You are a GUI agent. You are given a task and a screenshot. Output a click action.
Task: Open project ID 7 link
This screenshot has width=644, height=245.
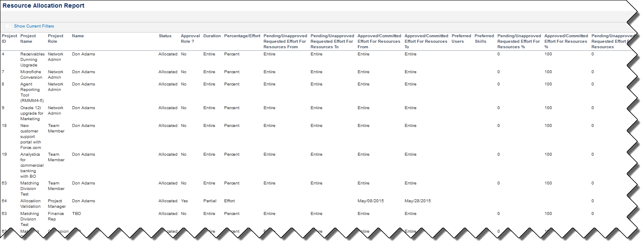(3, 72)
